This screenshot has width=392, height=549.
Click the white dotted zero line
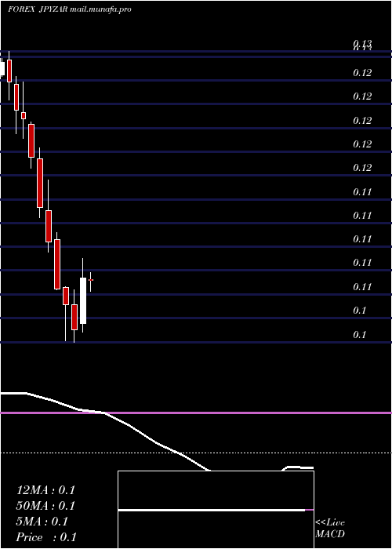(x=196, y=453)
